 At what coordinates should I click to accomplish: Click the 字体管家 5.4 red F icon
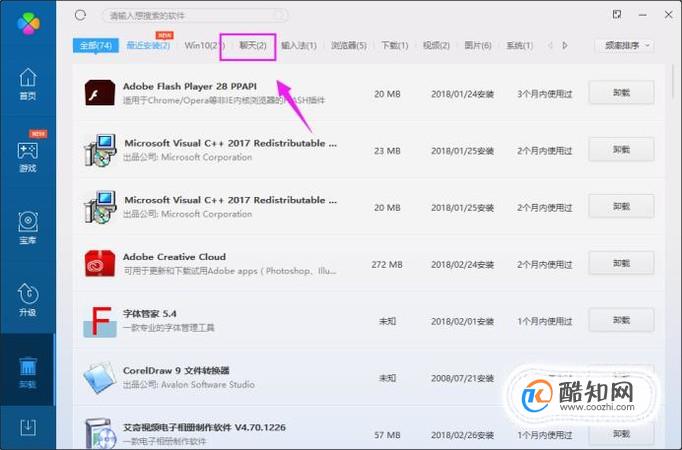tap(100, 322)
